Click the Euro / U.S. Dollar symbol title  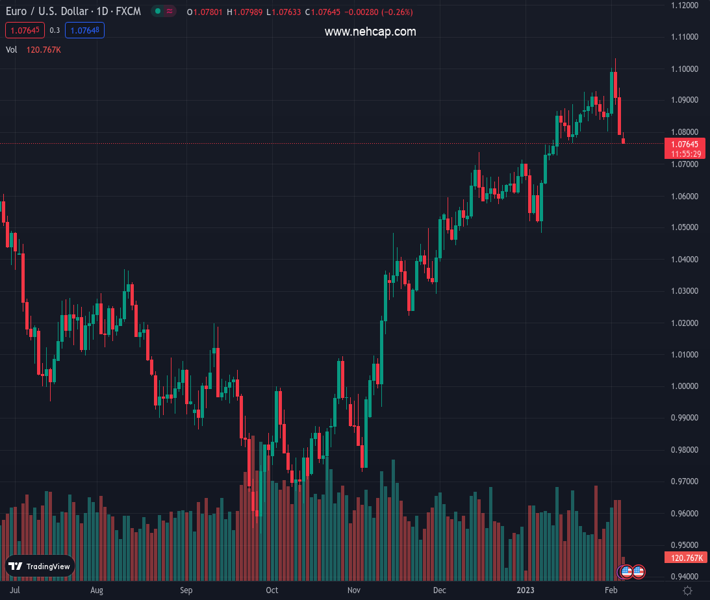tap(72, 12)
